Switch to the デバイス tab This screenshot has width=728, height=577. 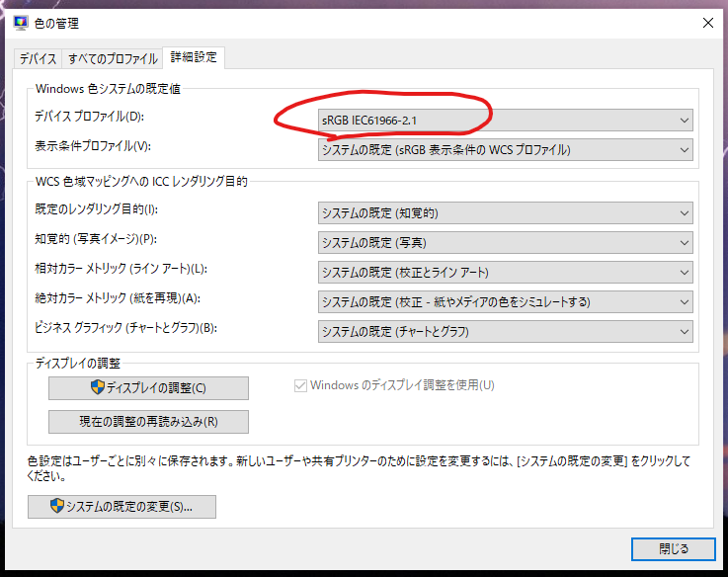38,58
